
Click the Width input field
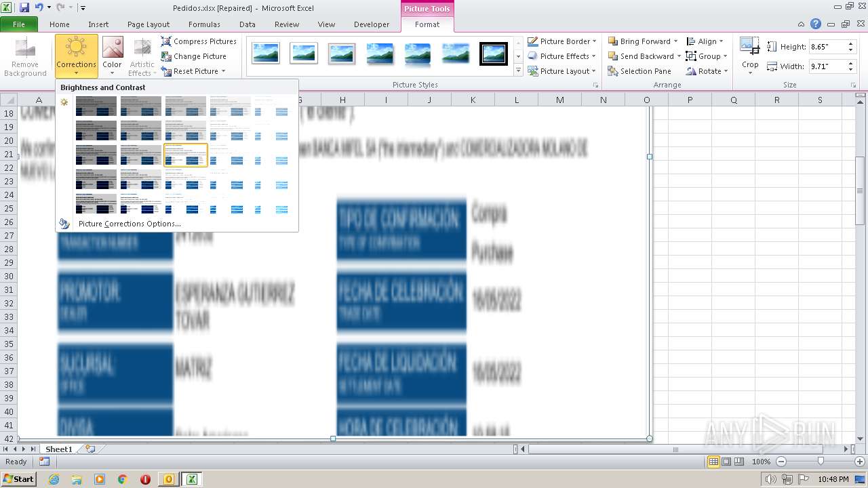click(827, 66)
